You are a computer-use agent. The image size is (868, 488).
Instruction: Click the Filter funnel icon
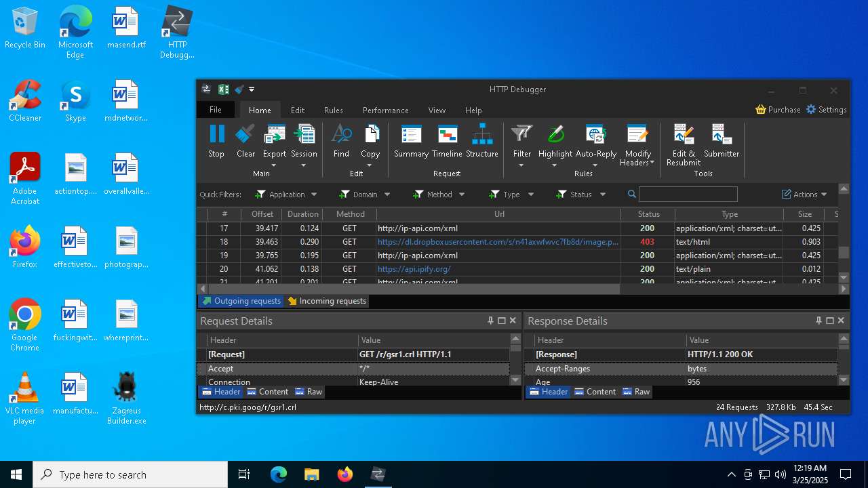[522, 134]
